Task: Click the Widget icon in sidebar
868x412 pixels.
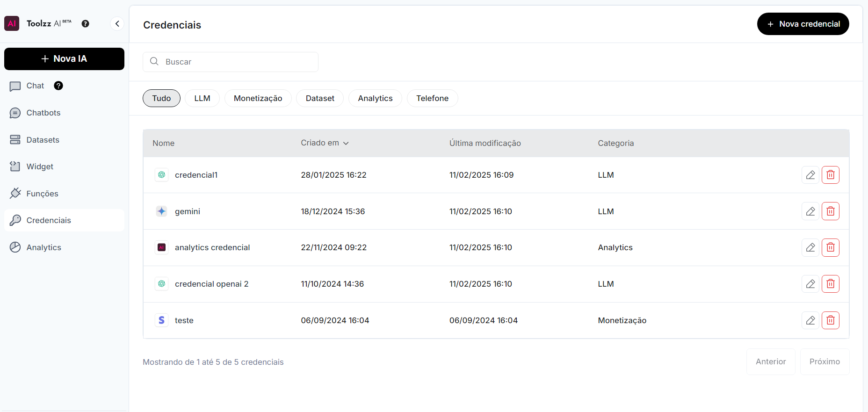Action: pyautogui.click(x=15, y=166)
